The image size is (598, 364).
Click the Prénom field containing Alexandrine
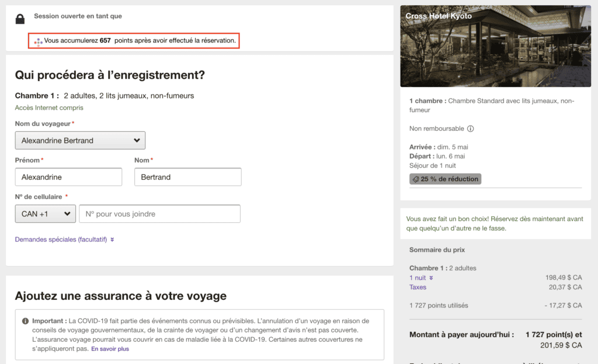click(x=68, y=177)
